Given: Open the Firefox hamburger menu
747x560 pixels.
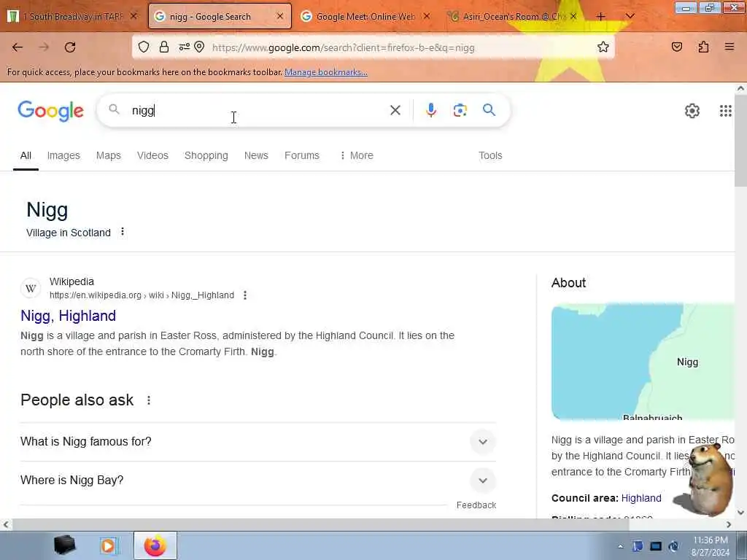Looking at the screenshot, I should (729, 47).
